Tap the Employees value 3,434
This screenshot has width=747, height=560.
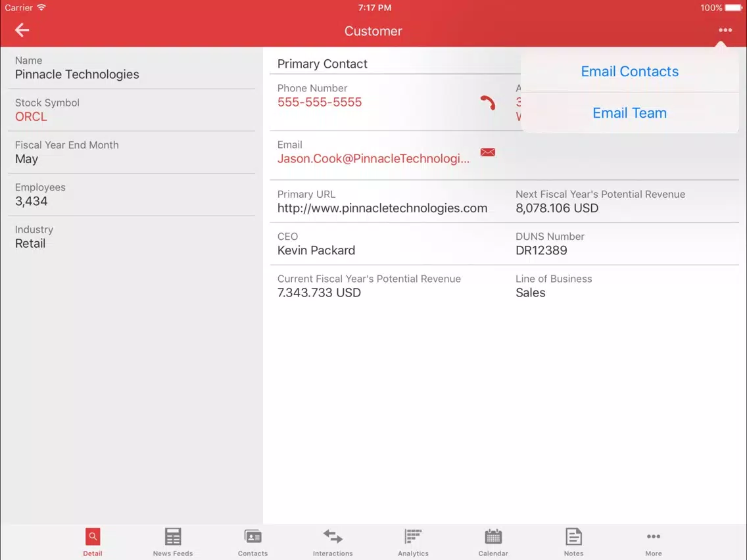32,201
